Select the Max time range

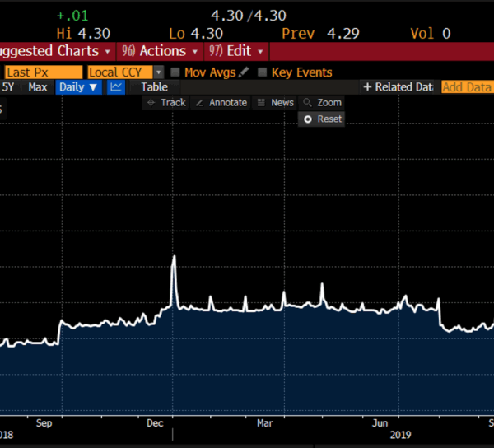[x=38, y=87]
